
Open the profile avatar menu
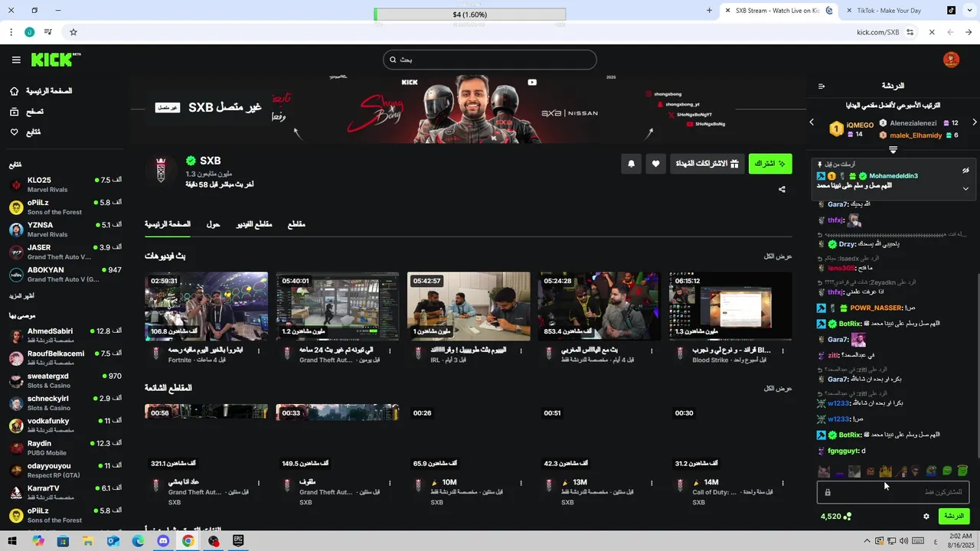[951, 60]
